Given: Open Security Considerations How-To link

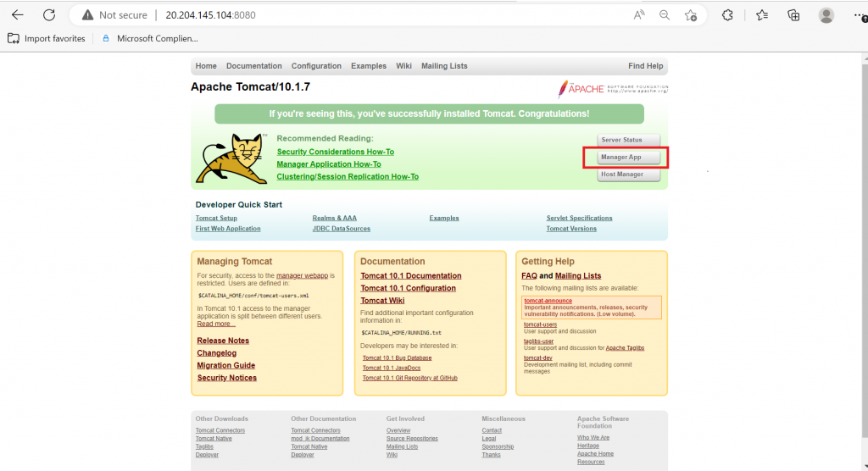Looking at the screenshot, I should 336,152.
